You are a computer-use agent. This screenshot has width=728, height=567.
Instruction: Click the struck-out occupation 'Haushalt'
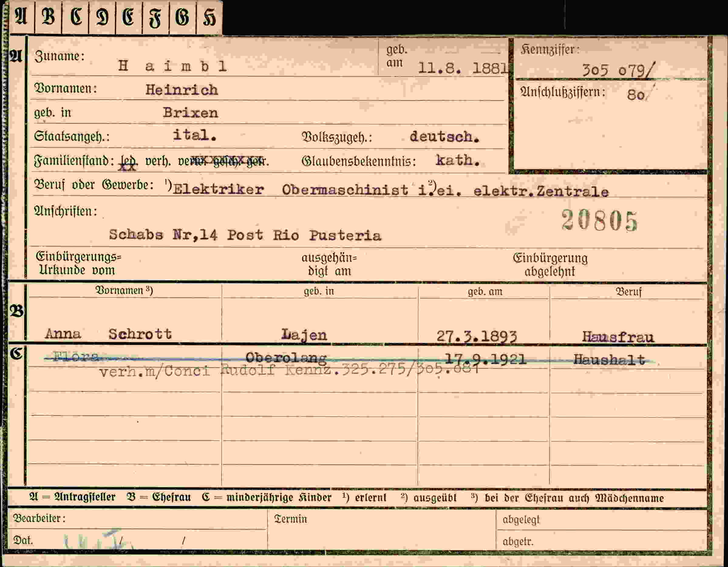tap(609, 359)
